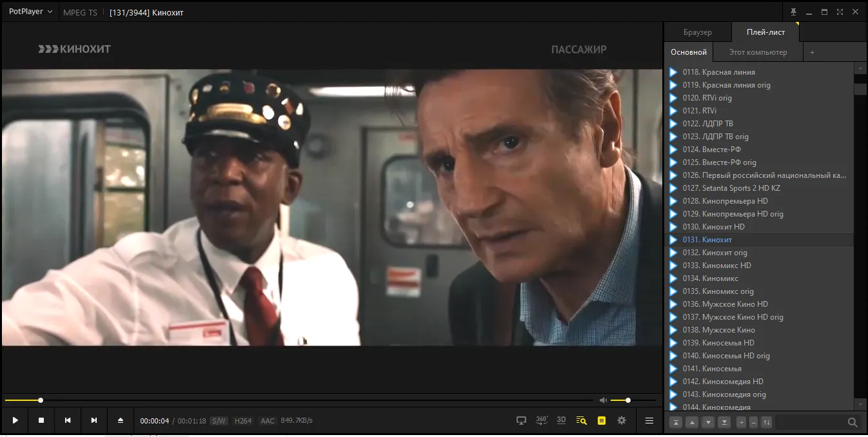Screen dimensions: 868x437
Task: Add item to playlist with plus button
Action: click(742, 423)
